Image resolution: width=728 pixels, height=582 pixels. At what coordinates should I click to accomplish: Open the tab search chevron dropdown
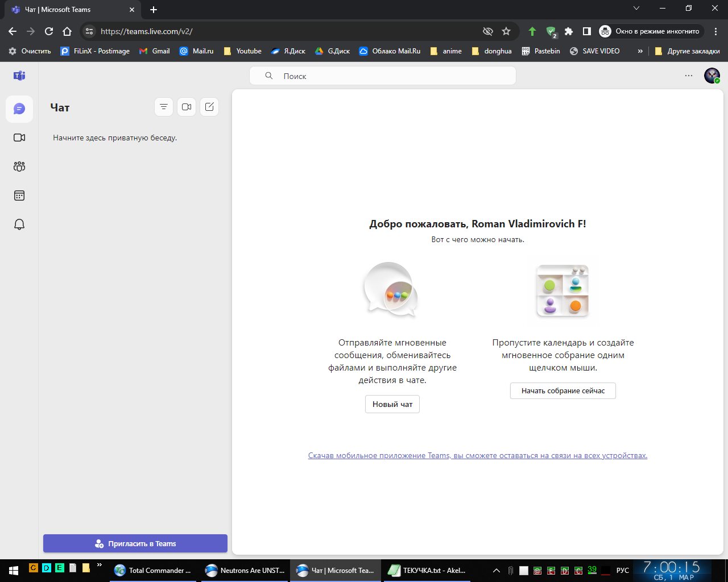pos(636,9)
